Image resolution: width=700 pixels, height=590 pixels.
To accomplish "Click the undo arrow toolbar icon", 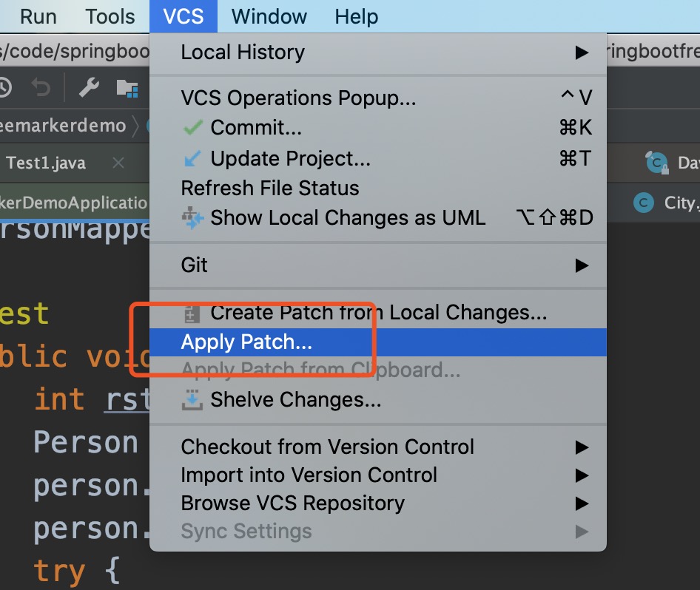I will pos(41,88).
